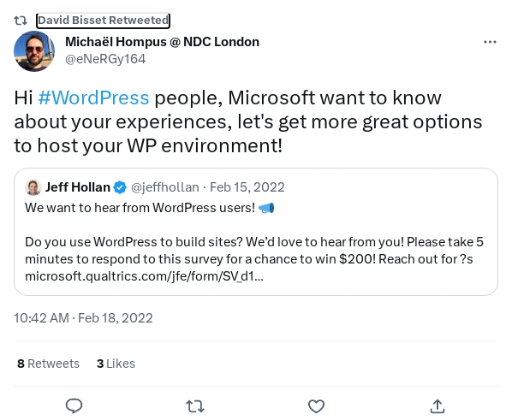
Task: Click the Jeff Hollan author name
Action: [x=78, y=187]
